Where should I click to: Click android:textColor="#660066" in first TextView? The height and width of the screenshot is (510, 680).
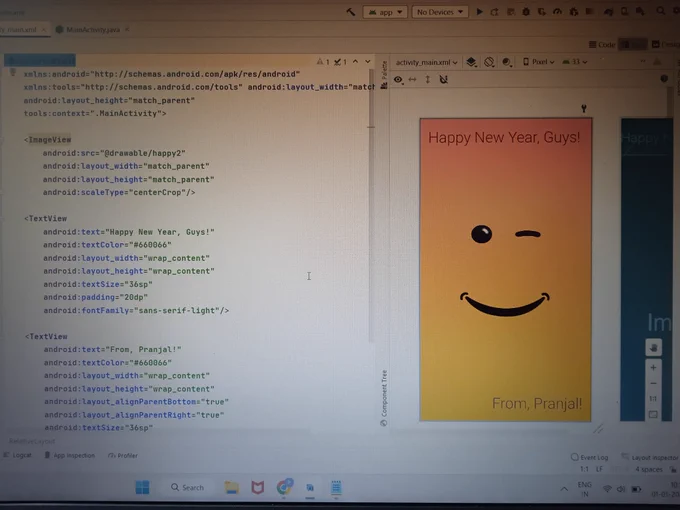107,245
